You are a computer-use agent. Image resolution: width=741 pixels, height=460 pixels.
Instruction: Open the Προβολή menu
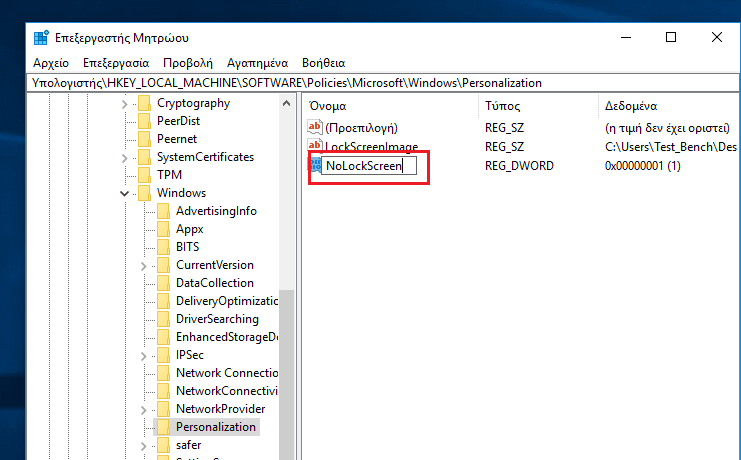pos(188,63)
